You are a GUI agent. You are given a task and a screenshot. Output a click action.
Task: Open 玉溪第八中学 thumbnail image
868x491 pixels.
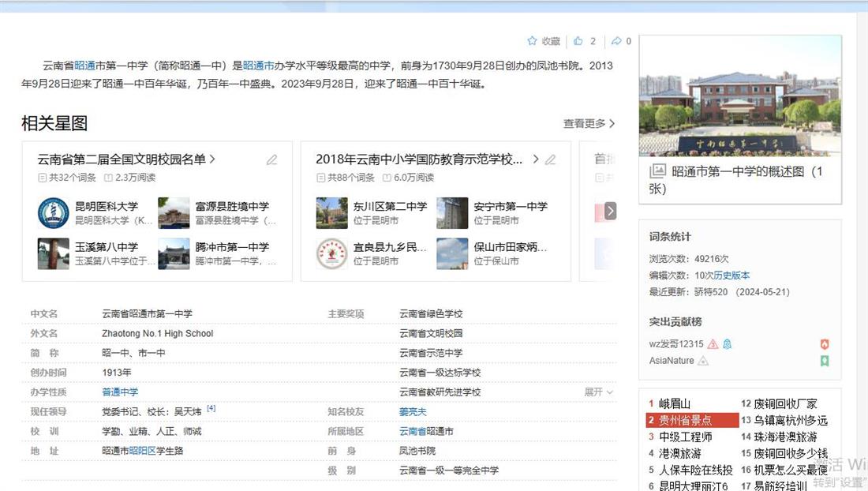tap(53, 253)
